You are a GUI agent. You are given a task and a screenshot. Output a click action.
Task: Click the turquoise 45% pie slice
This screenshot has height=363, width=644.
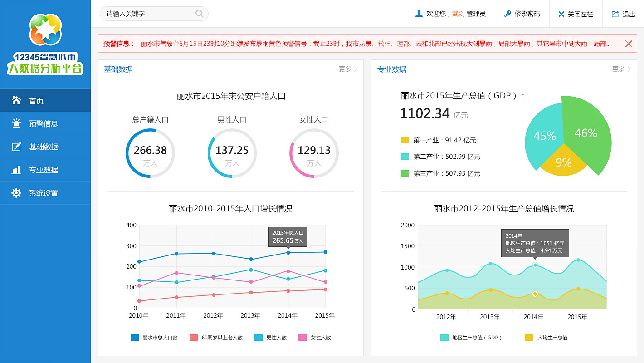pos(543,136)
